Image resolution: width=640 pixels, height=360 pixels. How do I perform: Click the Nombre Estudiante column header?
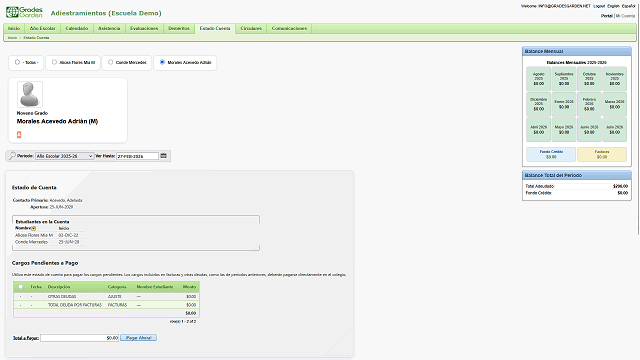pyautogui.click(x=155, y=287)
